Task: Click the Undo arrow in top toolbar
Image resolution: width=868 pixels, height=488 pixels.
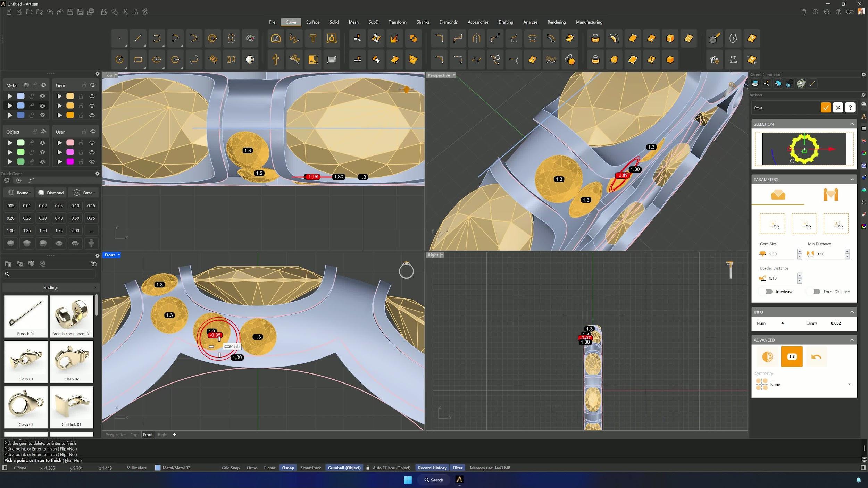Action: pos(50,12)
